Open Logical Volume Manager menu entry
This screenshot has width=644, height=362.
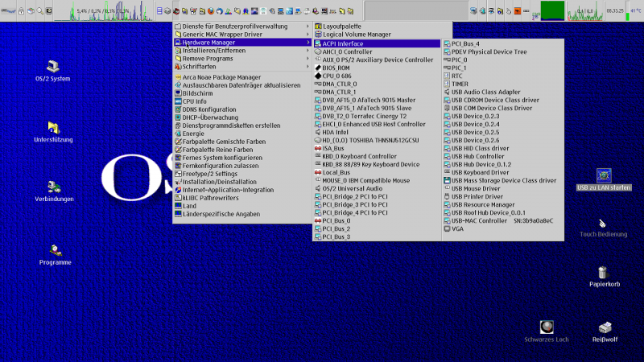(x=357, y=35)
